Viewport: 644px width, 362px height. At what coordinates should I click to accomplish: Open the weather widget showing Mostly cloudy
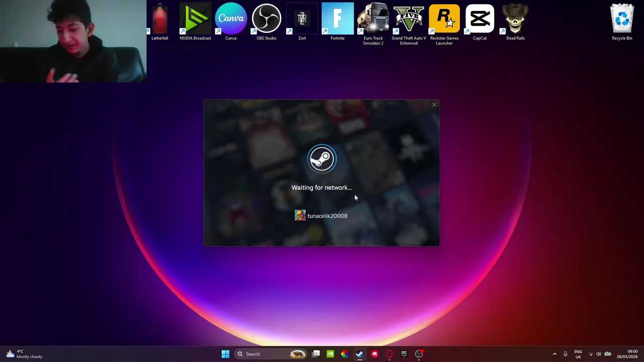[x=24, y=354]
